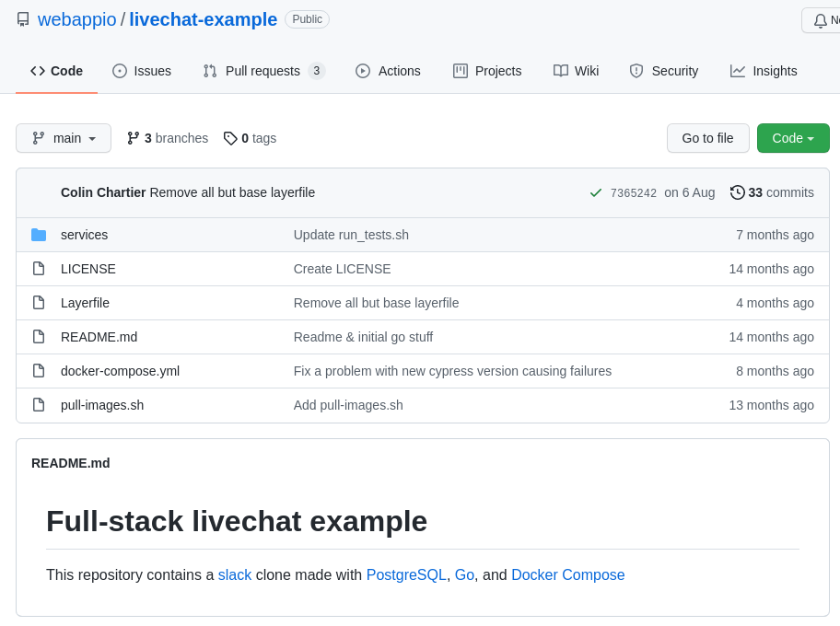Open the Wiki tab

click(576, 71)
